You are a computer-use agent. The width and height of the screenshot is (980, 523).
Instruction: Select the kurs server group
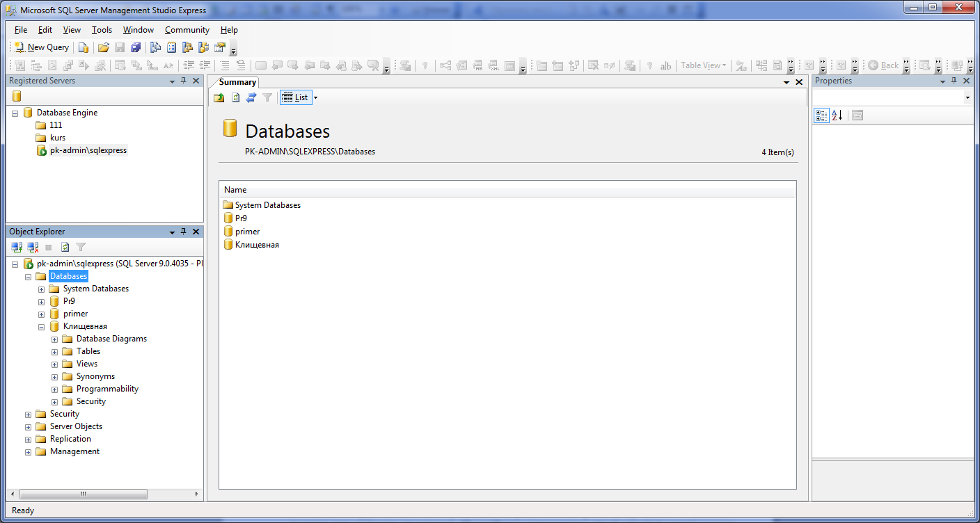pos(58,138)
